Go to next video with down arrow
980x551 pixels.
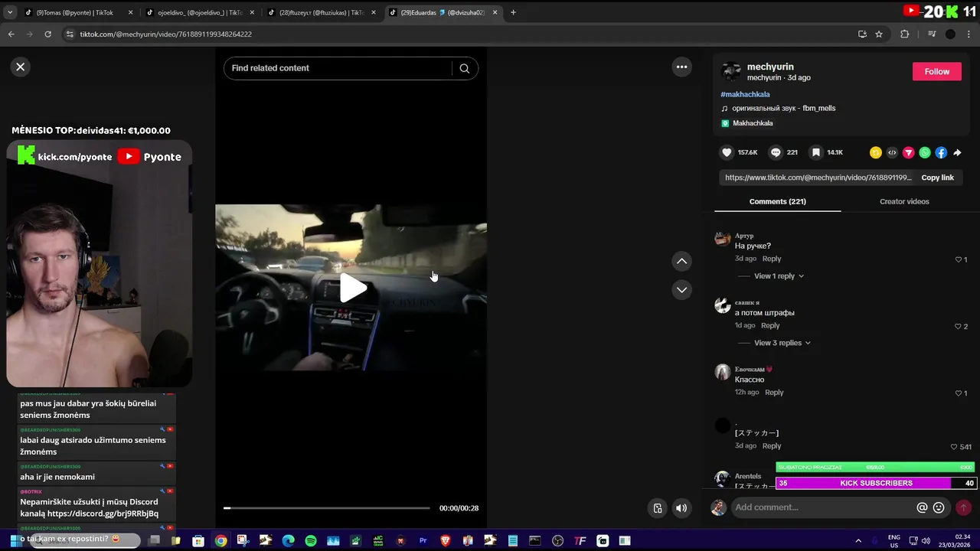pyautogui.click(x=681, y=290)
